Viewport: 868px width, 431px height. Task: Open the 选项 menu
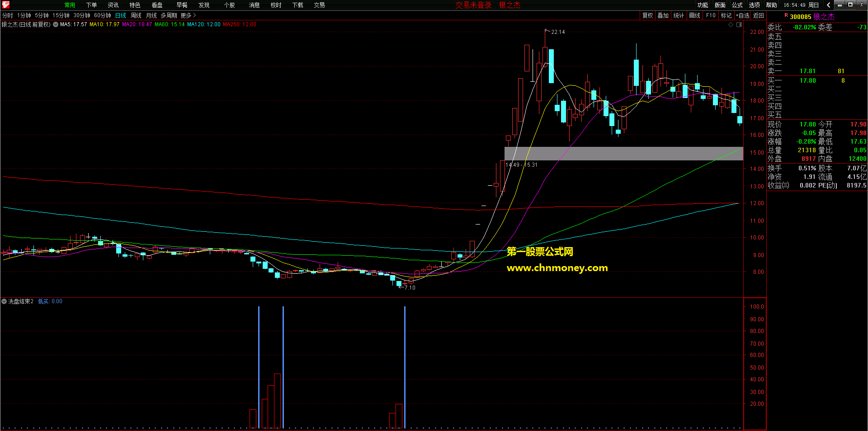point(754,5)
